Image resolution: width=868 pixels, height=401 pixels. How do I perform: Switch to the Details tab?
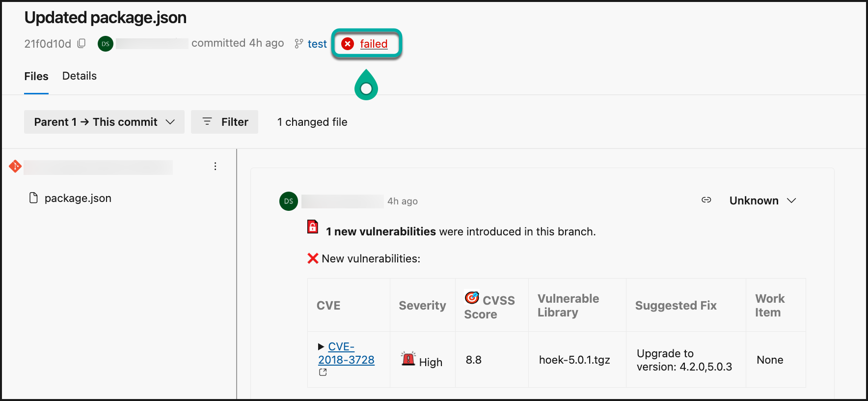(80, 76)
